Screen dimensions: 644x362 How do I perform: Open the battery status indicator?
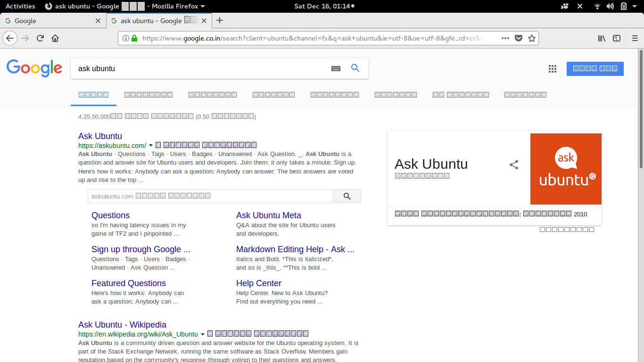click(x=623, y=6)
